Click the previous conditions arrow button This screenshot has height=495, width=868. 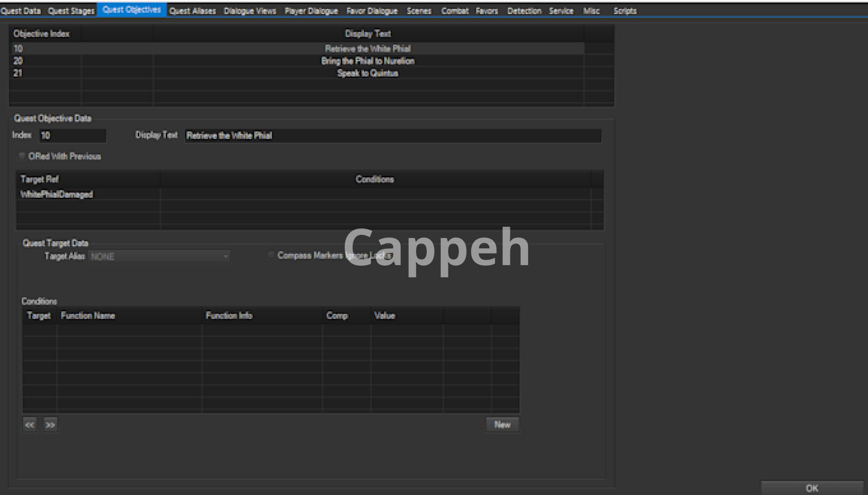(30, 425)
